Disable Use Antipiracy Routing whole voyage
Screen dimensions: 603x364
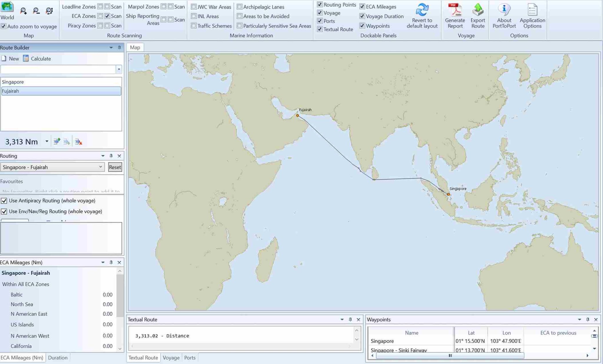coord(4,201)
